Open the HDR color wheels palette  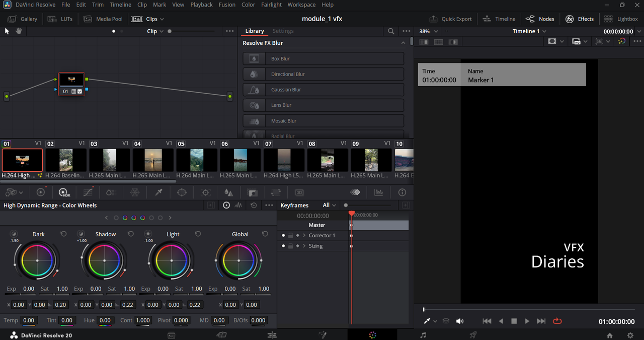pyautogui.click(x=64, y=192)
